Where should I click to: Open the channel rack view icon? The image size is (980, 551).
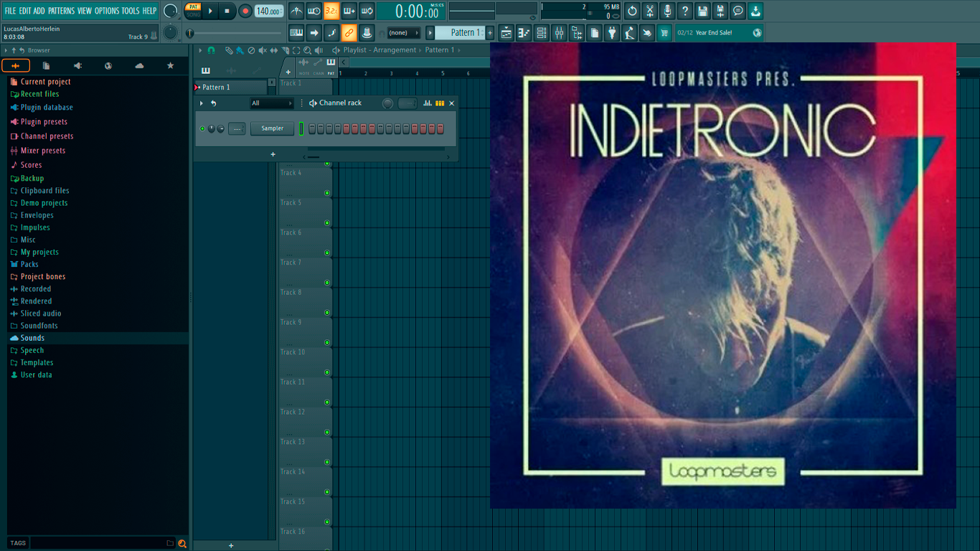[542, 32]
